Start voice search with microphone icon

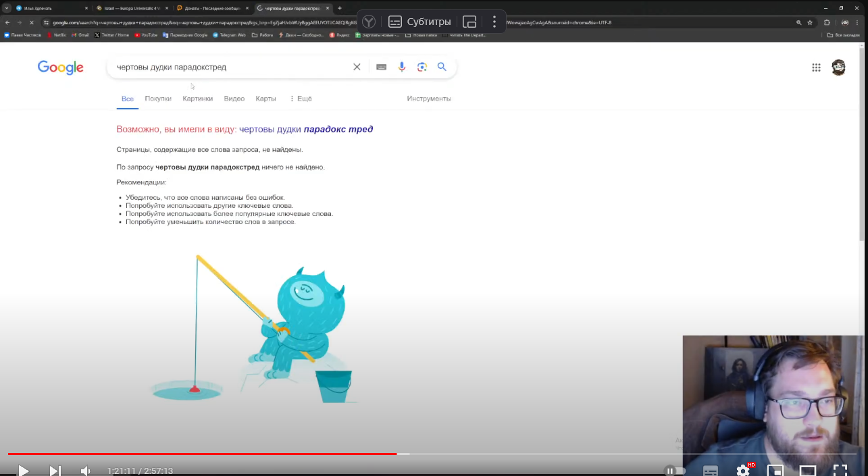402,67
